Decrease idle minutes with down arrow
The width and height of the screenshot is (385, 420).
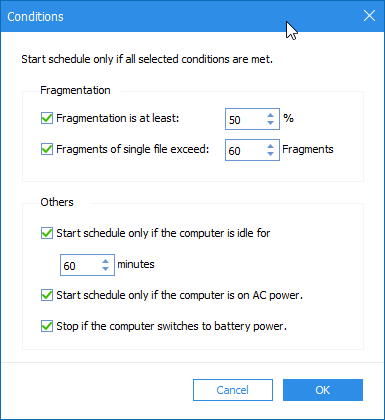(x=105, y=269)
